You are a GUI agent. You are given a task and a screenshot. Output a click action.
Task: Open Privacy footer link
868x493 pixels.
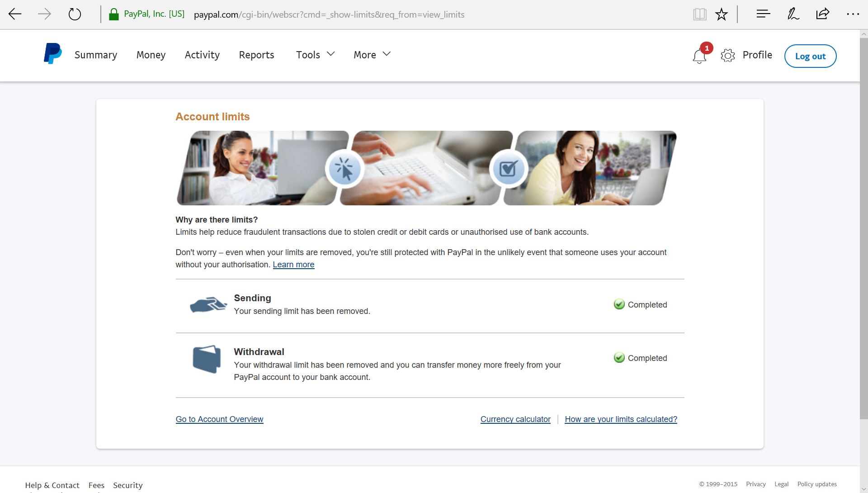point(756,484)
